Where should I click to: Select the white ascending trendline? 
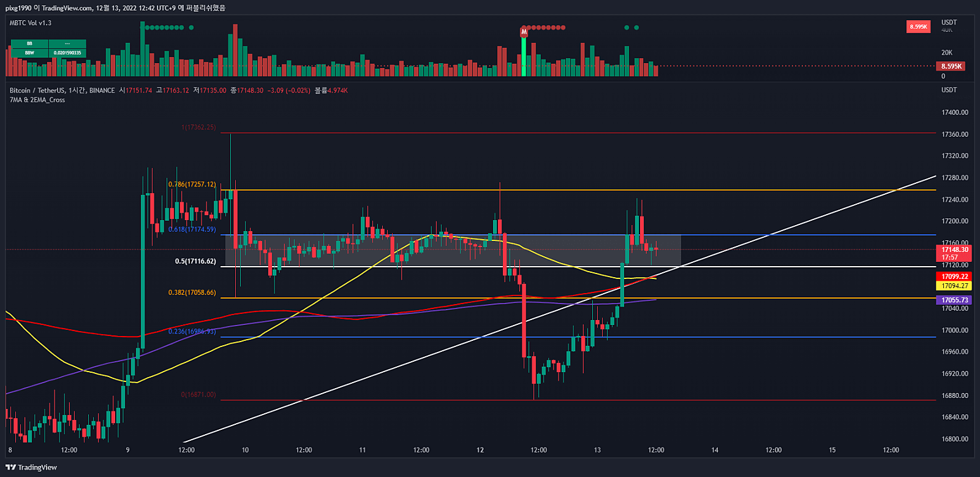click(x=560, y=308)
